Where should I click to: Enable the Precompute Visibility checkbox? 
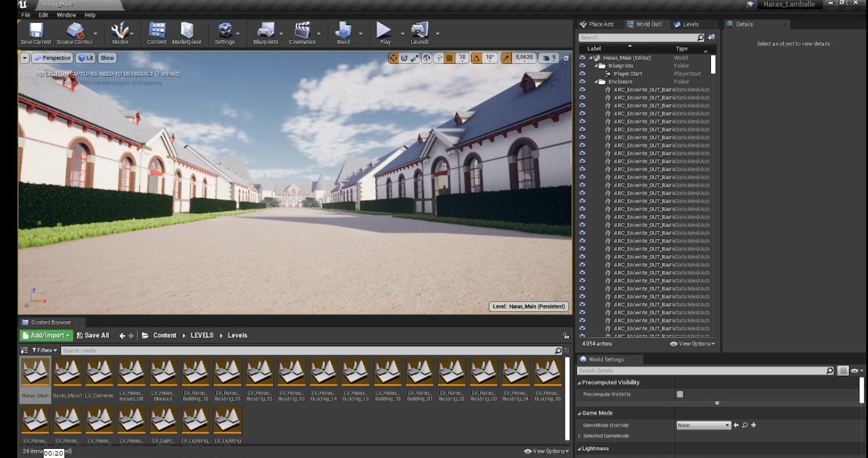pos(680,394)
